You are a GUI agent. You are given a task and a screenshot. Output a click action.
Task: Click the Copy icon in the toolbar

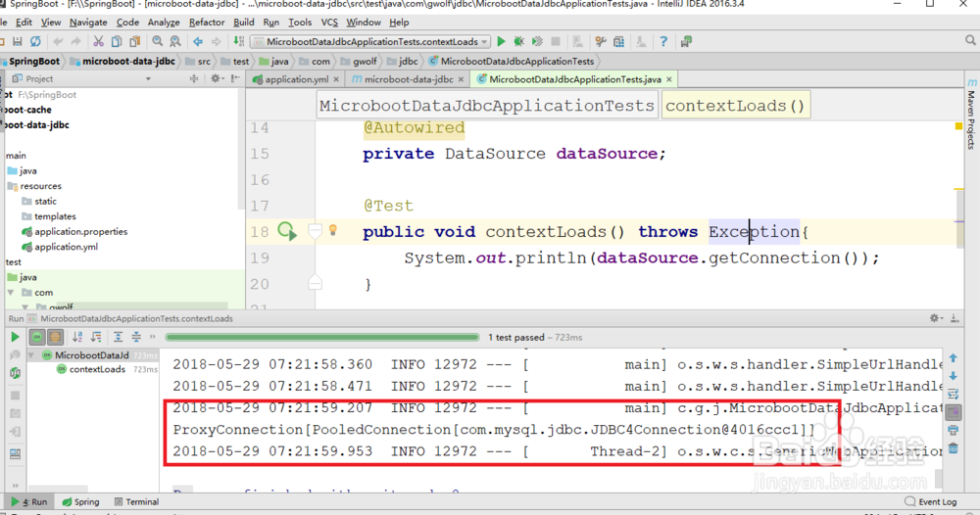point(117,42)
